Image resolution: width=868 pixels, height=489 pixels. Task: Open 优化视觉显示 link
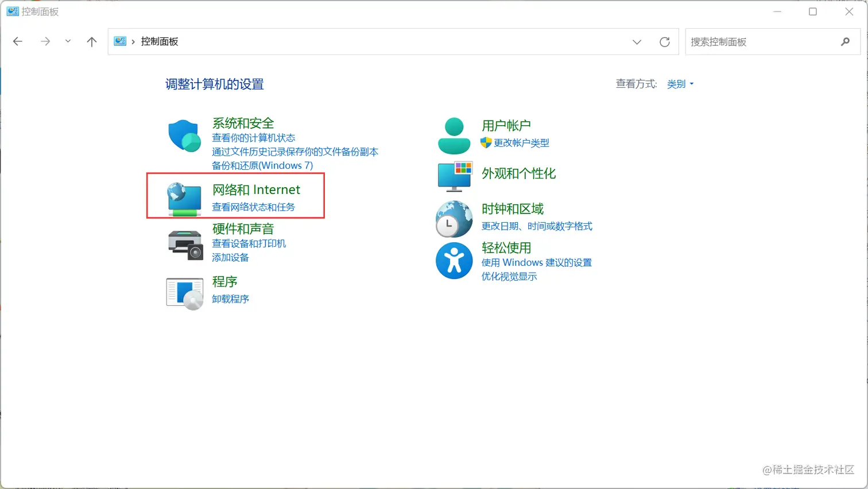pos(509,277)
